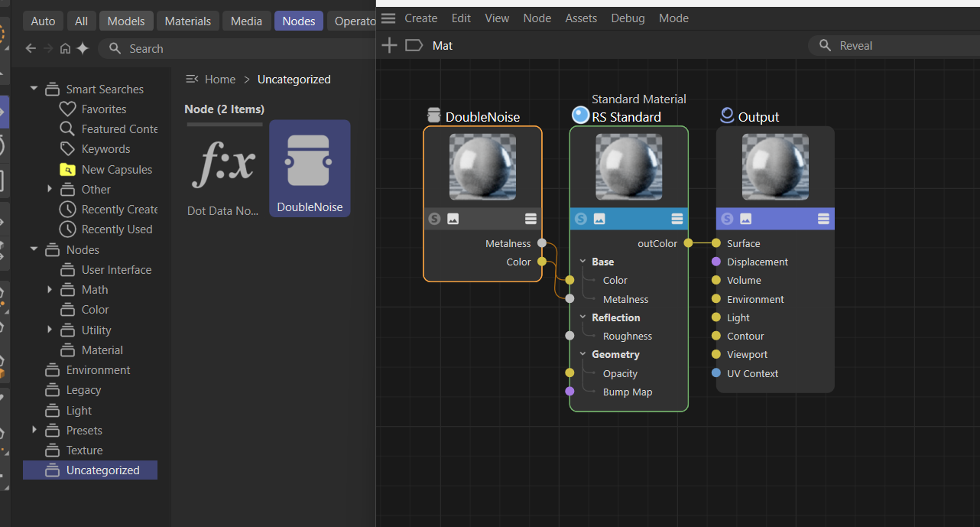
Task: Select the Texture category in tree
Action: point(84,451)
